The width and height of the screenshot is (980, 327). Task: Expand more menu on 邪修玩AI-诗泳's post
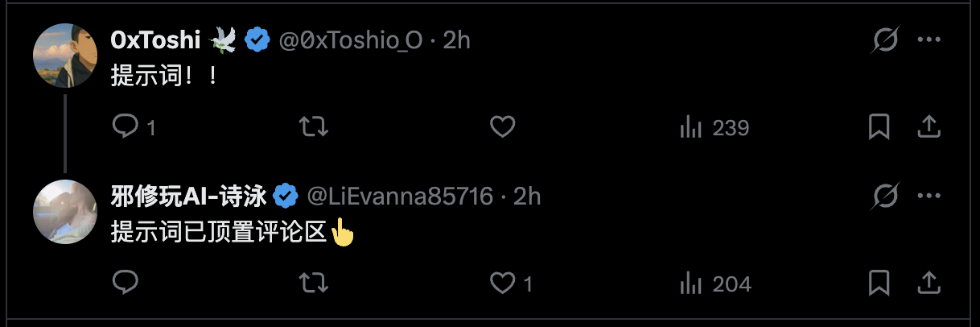[x=929, y=196]
